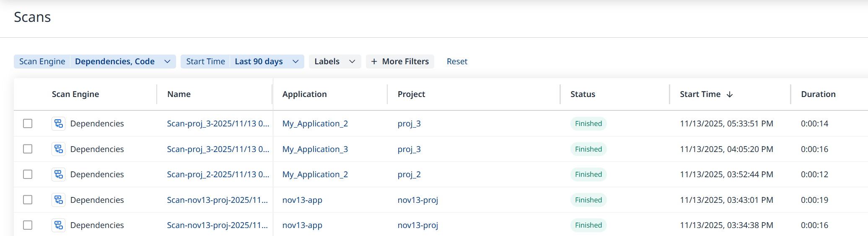868x236 pixels.
Task: Select checkbox for 05:33:51 PM scan
Action: pyautogui.click(x=28, y=123)
